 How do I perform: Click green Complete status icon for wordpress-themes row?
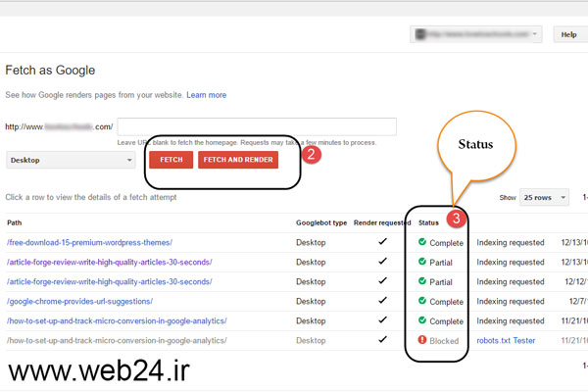[x=422, y=242]
